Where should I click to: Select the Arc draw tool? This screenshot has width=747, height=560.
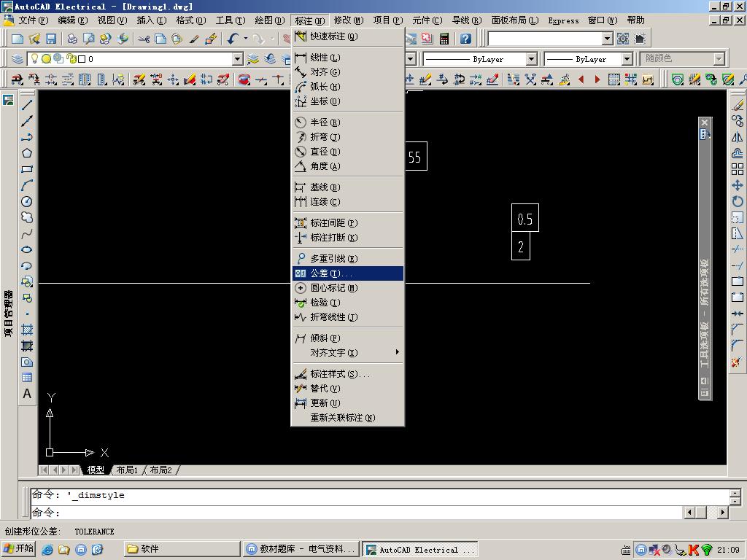27,185
